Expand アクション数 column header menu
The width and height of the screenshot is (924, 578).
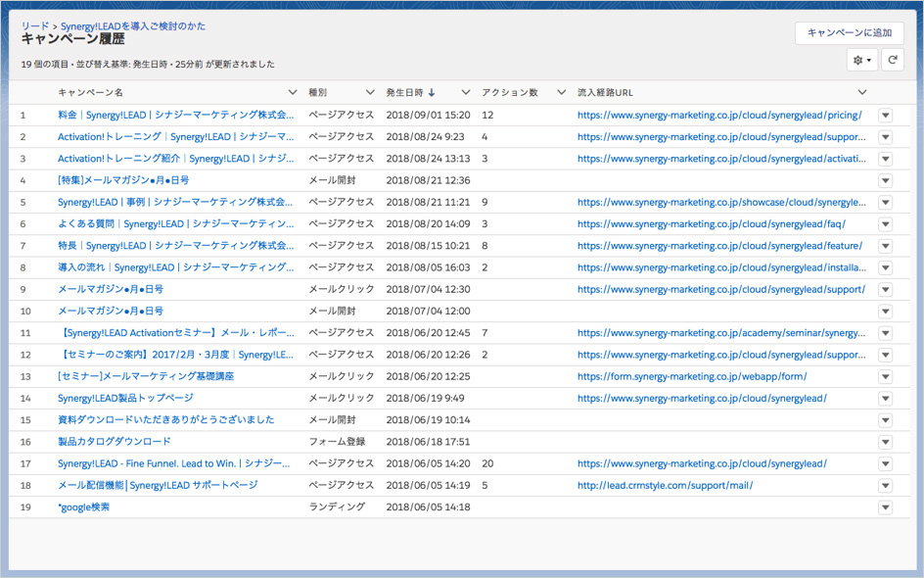[x=562, y=93]
